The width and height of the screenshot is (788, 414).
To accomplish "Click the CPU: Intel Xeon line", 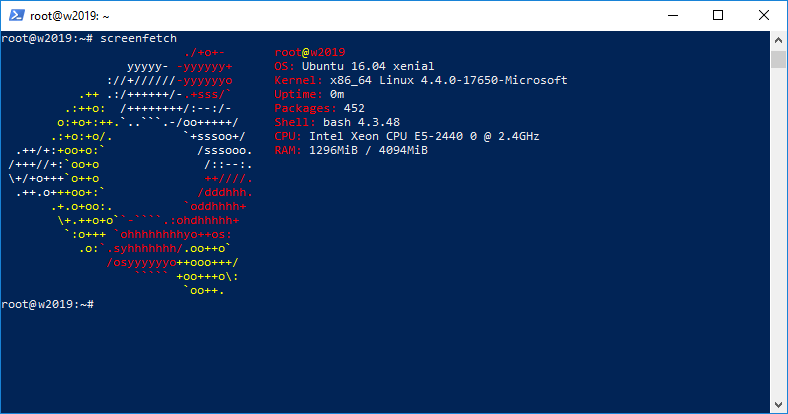I will (407, 136).
